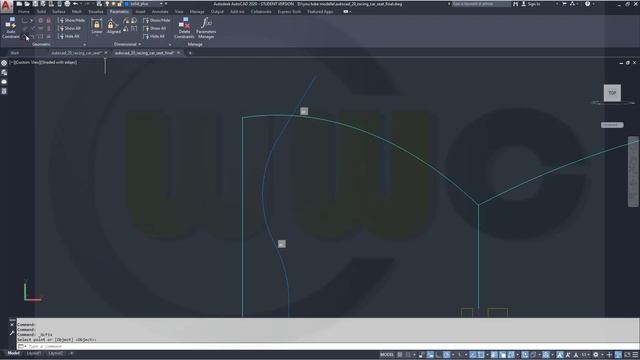640x360 pixels.
Task: Click the Delete Constraints tool
Action: click(184, 28)
